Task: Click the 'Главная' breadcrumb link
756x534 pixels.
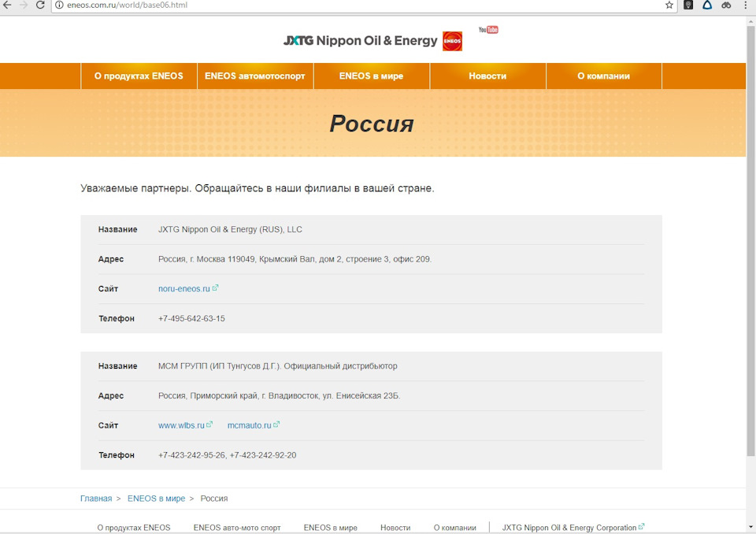Action: pos(96,499)
